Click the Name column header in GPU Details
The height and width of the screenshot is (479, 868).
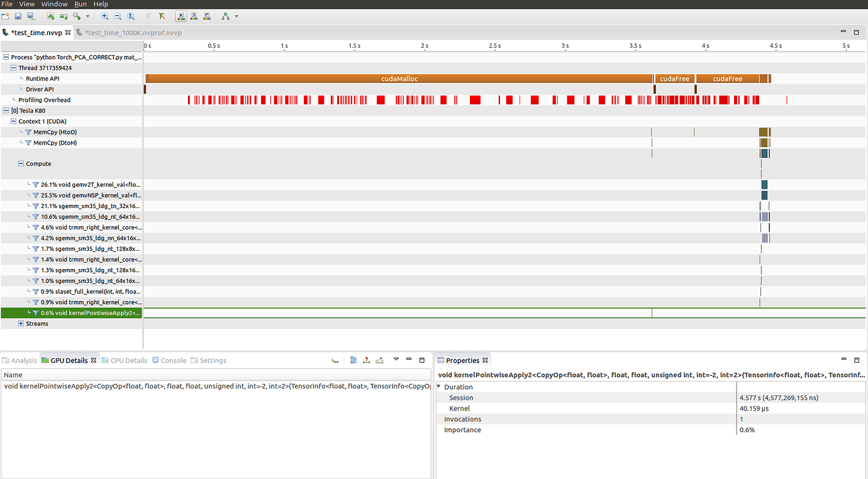pyautogui.click(x=13, y=375)
